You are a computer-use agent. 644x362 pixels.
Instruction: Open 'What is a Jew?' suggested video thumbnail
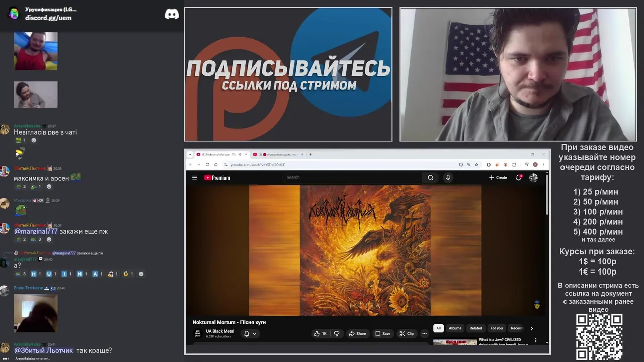click(x=455, y=342)
